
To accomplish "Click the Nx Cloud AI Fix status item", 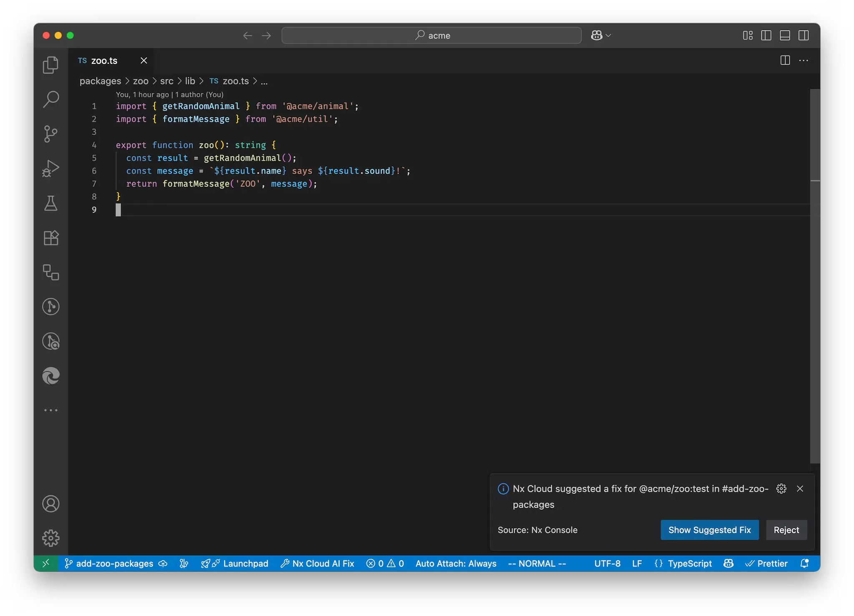I will click(x=317, y=563).
